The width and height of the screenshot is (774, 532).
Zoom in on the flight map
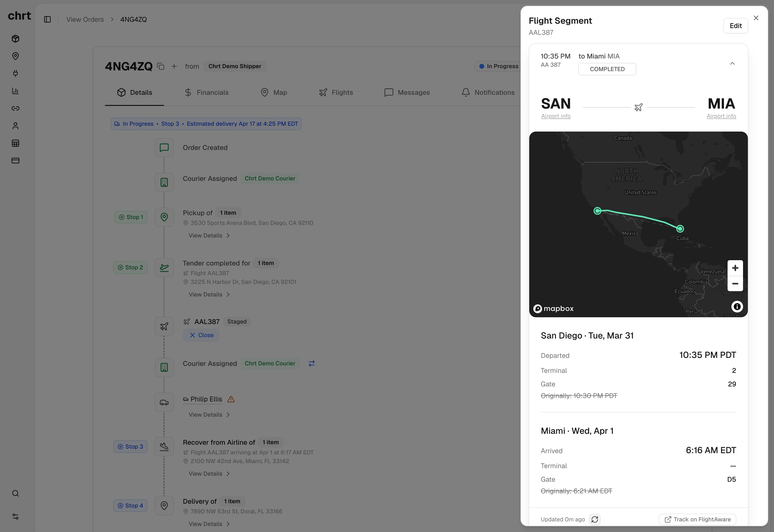point(735,268)
